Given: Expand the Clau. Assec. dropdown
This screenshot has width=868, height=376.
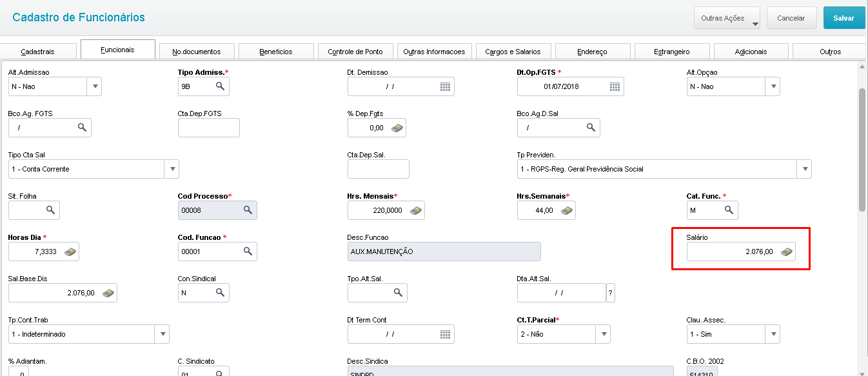Looking at the screenshot, I should [773, 334].
